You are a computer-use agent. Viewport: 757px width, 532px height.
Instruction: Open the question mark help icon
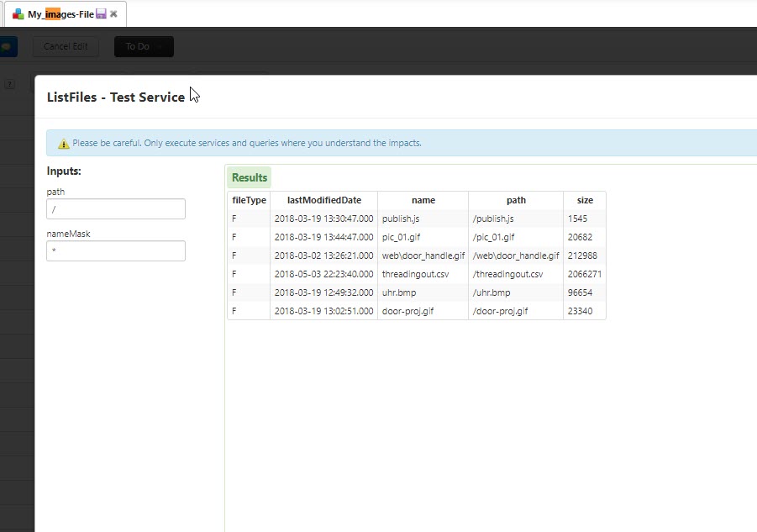coord(9,84)
